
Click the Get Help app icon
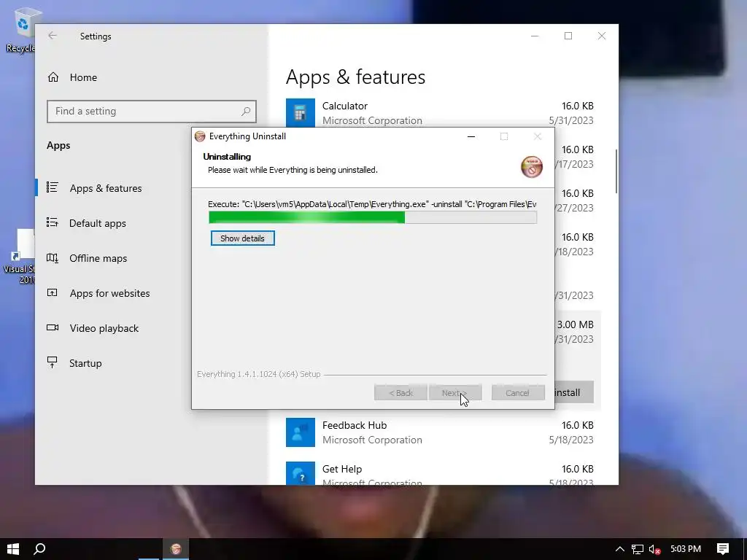coord(300,473)
